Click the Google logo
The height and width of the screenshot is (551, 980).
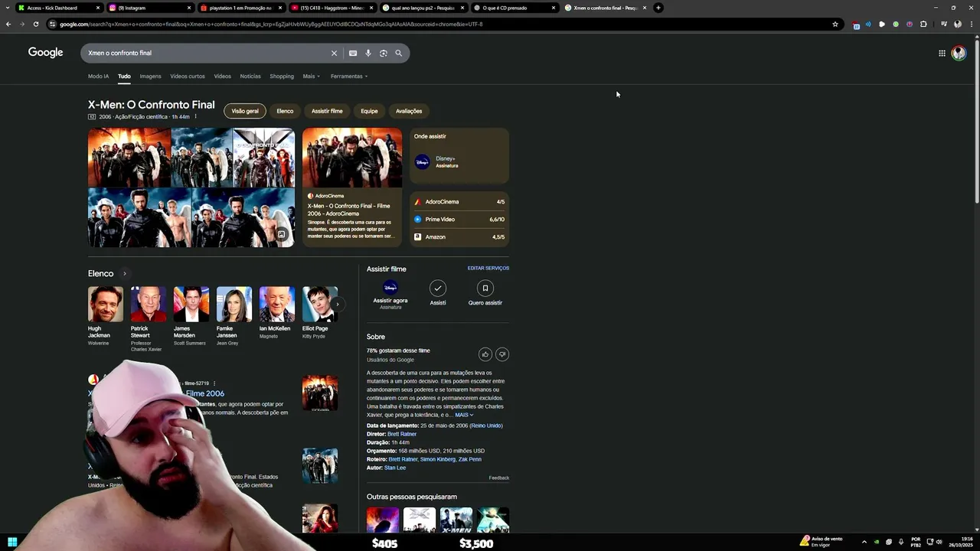[46, 52]
